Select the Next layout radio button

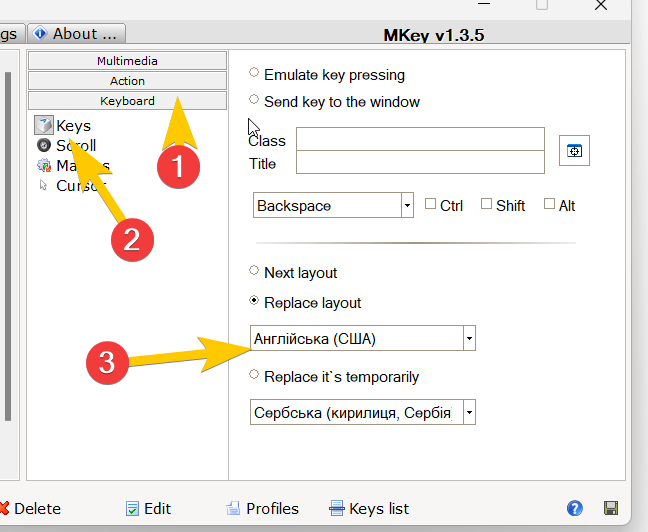254,271
